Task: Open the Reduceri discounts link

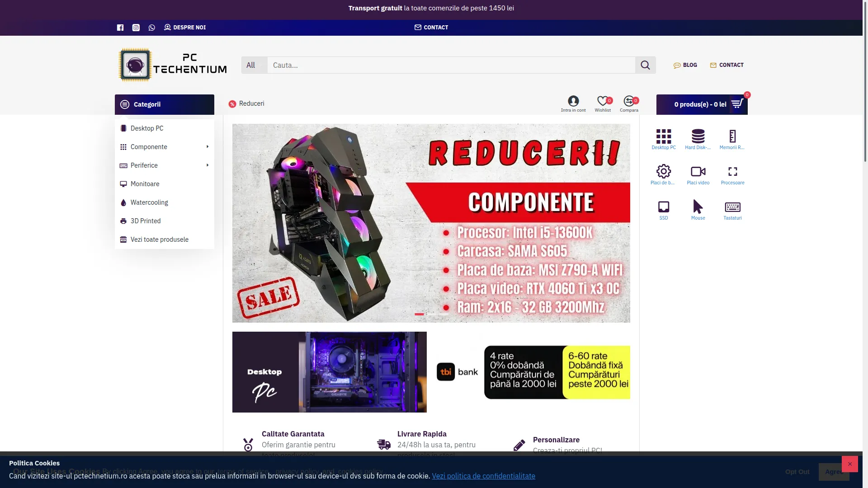Action: pos(246,104)
